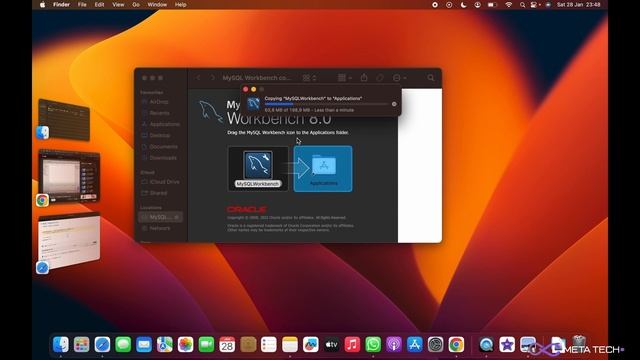Open the Finder menu in menu bar
This screenshot has width=640, height=360.
[61, 4]
